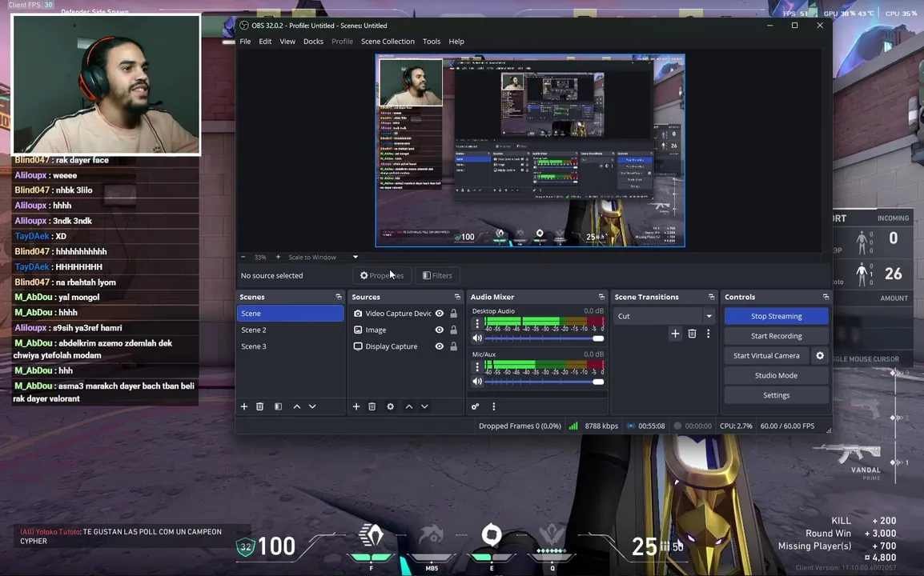Click the OBS preview canvas
Viewport: 924px width, 576px height.
530,150
